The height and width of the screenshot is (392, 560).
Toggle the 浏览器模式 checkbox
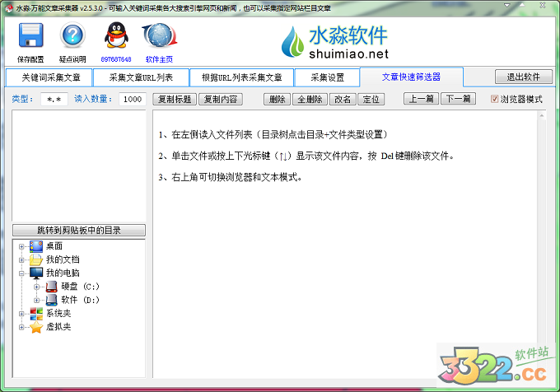(494, 99)
